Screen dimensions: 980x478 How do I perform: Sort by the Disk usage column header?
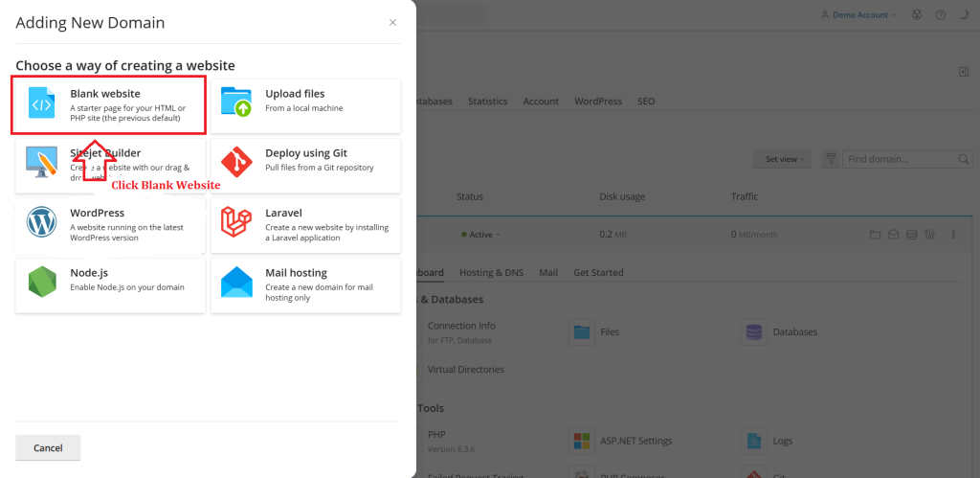tap(622, 196)
